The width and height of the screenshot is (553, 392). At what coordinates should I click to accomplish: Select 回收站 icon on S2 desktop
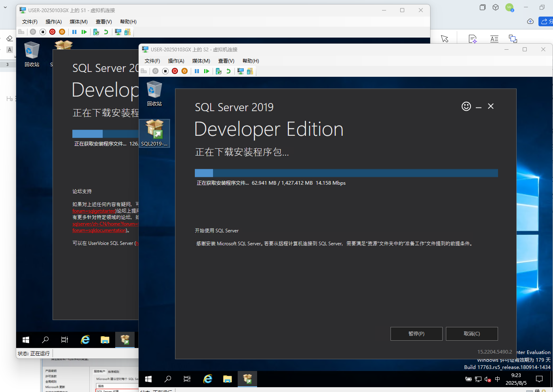point(154,94)
